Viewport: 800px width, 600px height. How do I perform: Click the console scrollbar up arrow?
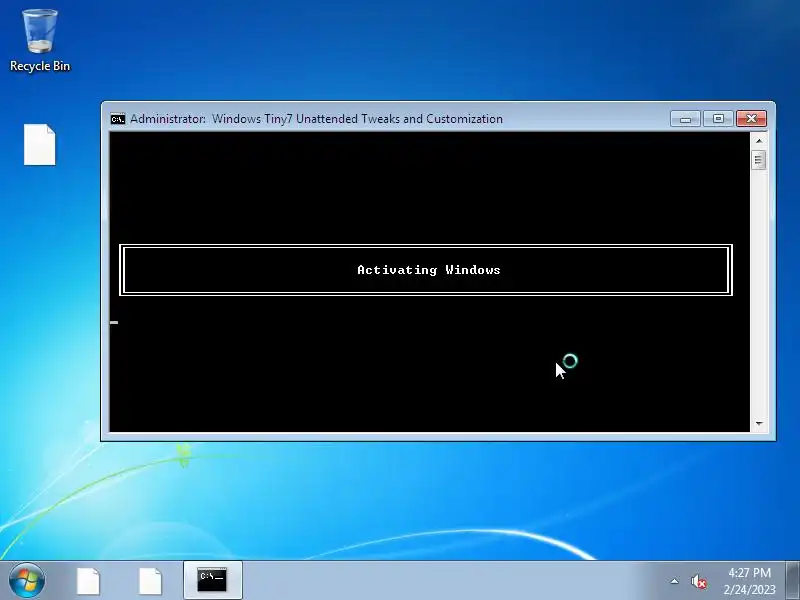click(x=759, y=140)
